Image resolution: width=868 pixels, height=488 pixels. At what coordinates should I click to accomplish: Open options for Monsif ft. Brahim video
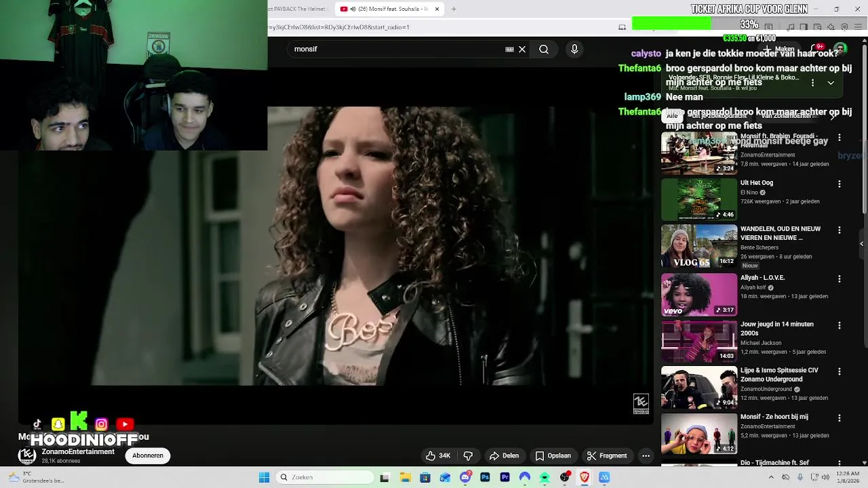(x=840, y=138)
